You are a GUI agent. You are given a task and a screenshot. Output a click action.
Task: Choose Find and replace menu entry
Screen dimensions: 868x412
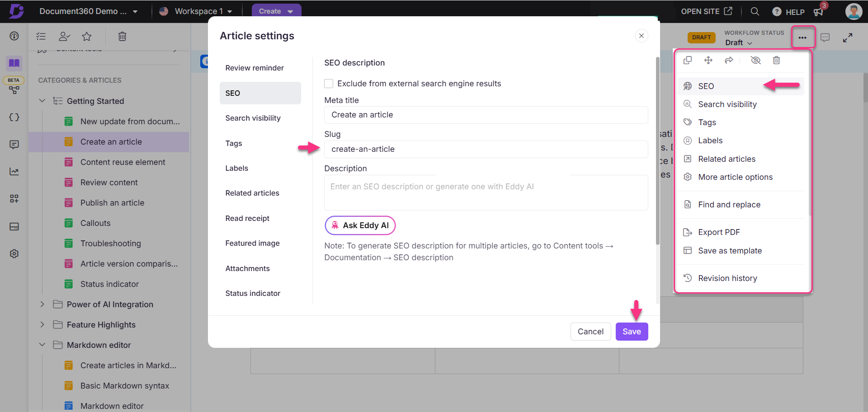pos(741,205)
